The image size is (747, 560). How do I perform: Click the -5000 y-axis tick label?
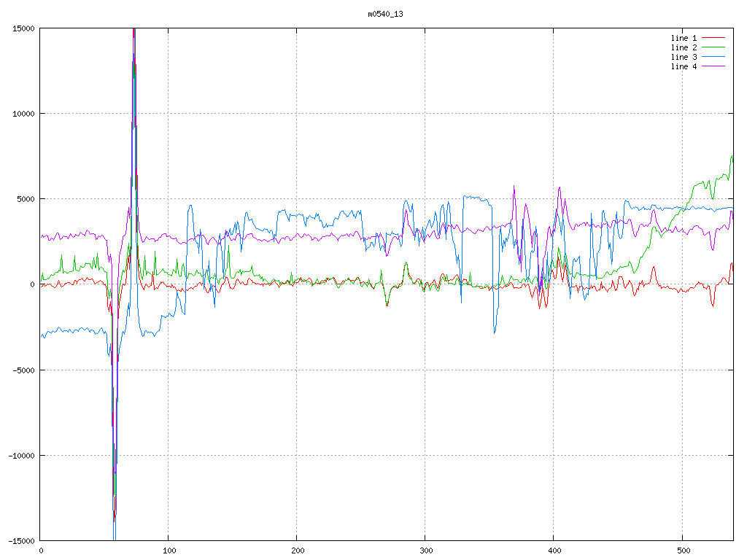[23, 370]
